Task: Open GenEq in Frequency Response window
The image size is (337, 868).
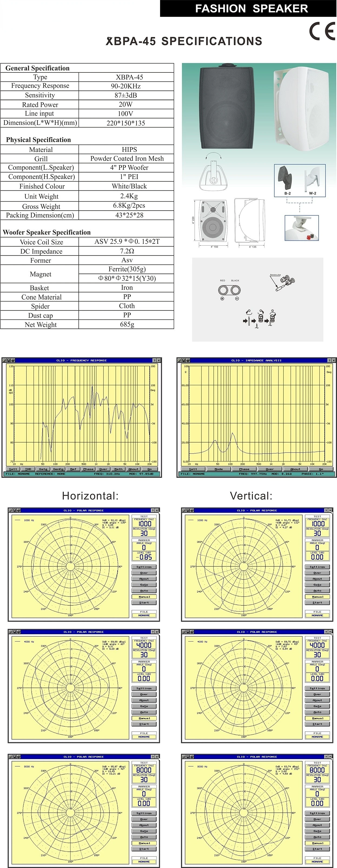Action: [x=58, y=469]
